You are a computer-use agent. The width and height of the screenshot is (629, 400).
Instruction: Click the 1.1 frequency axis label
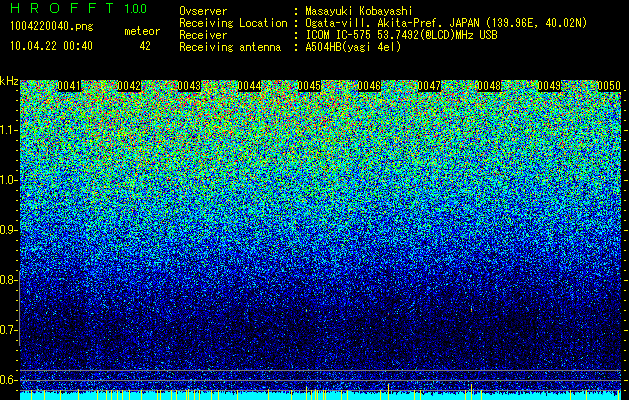click(x=9, y=130)
